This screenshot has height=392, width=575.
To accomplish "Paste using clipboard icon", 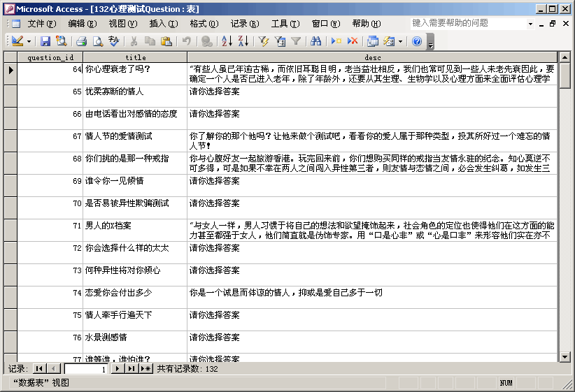I will coord(166,41).
